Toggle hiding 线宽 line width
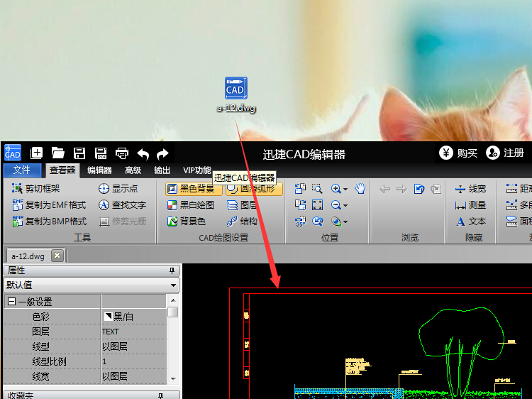The image size is (532, 399). coord(470,188)
